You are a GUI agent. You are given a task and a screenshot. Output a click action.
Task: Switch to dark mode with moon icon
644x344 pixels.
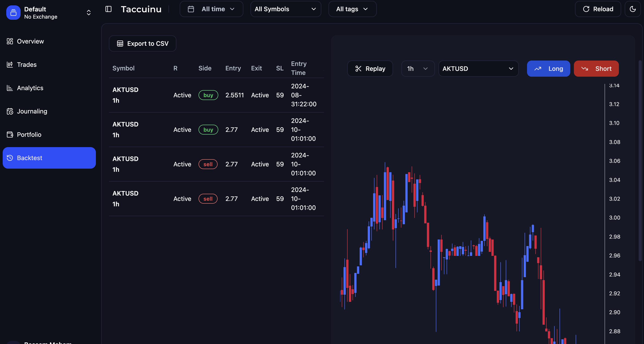633,9
